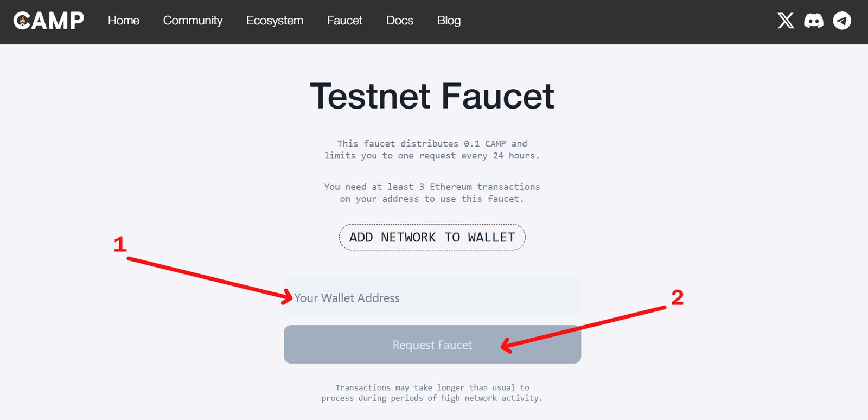Viewport: 868px width, 420px height.
Task: Navigate to Docs
Action: pos(400,21)
